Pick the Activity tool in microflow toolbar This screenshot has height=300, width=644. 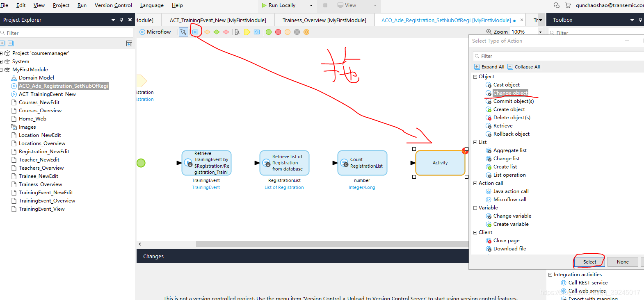[x=195, y=32]
